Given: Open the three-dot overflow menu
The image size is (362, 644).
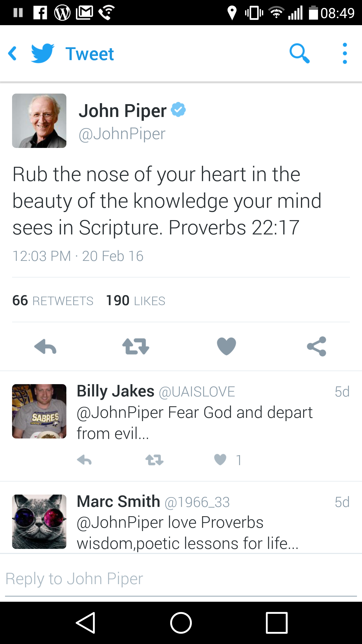Looking at the screenshot, I should 345,53.
